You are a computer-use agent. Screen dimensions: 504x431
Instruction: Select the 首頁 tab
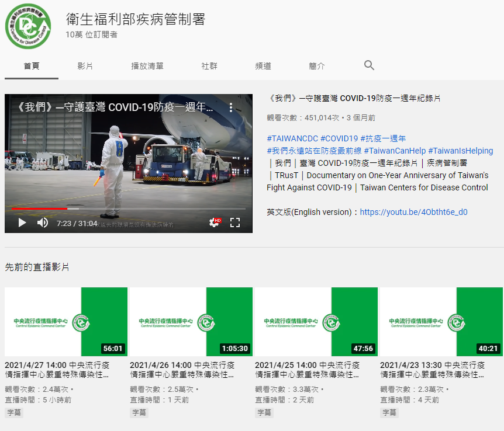click(x=32, y=66)
